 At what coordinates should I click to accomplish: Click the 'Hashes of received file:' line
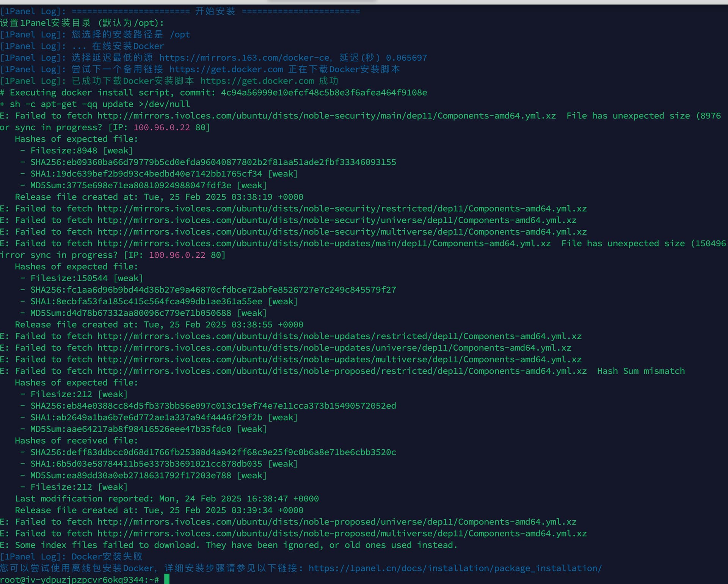76,441
